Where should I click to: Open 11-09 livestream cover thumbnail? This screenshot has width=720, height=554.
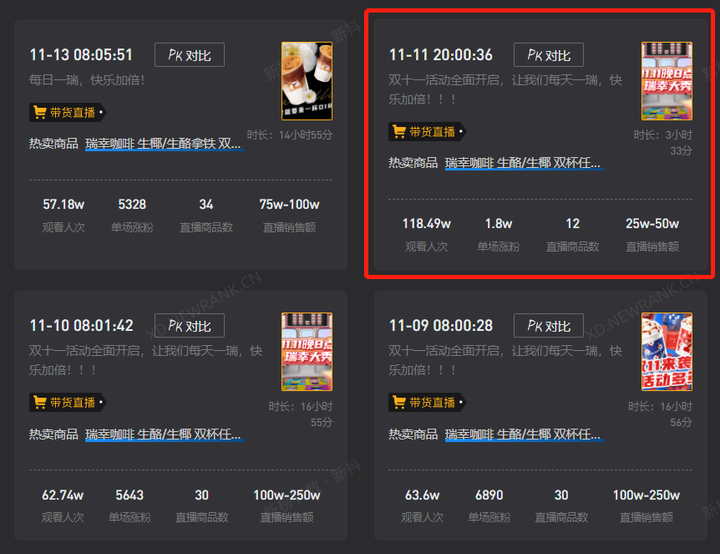[x=667, y=352]
